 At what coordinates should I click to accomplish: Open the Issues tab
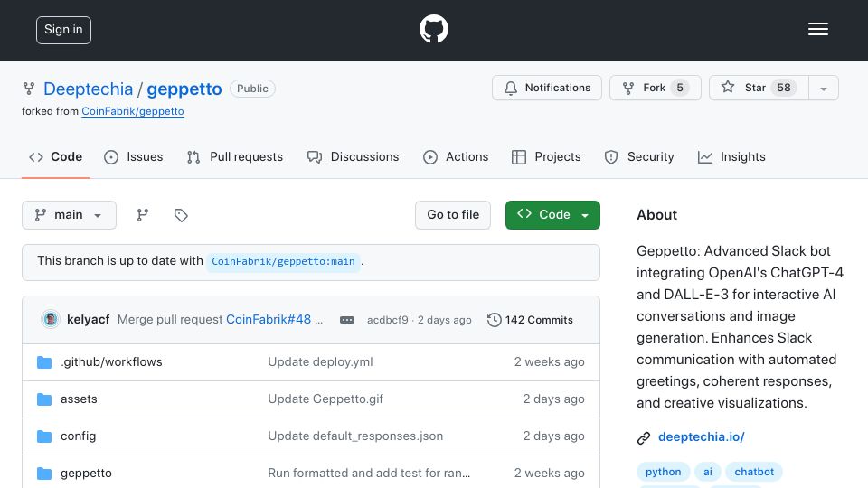click(x=134, y=157)
